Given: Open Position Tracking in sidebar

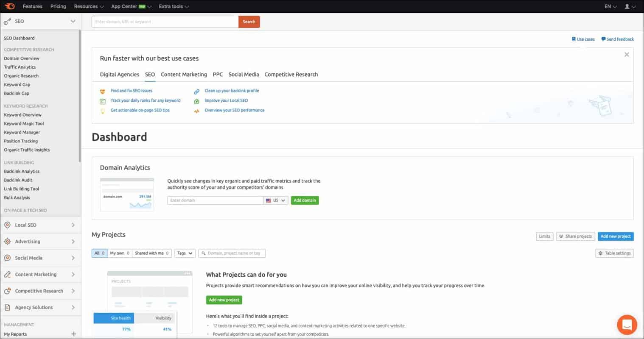Looking at the screenshot, I should (x=21, y=141).
